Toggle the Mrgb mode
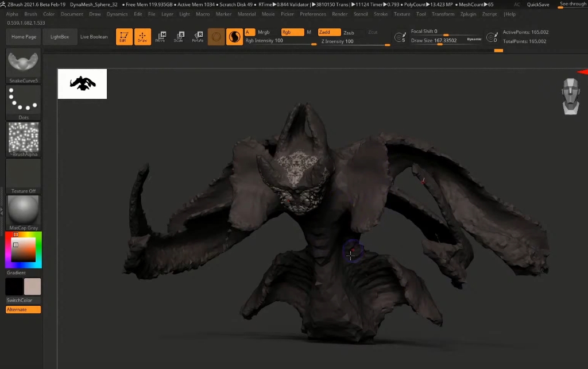 [264, 32]
